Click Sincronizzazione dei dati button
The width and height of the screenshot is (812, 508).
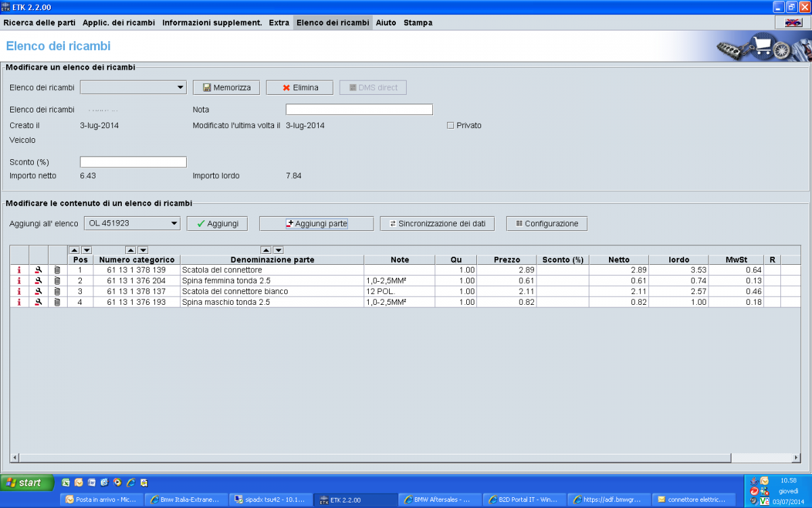(437, 224)
